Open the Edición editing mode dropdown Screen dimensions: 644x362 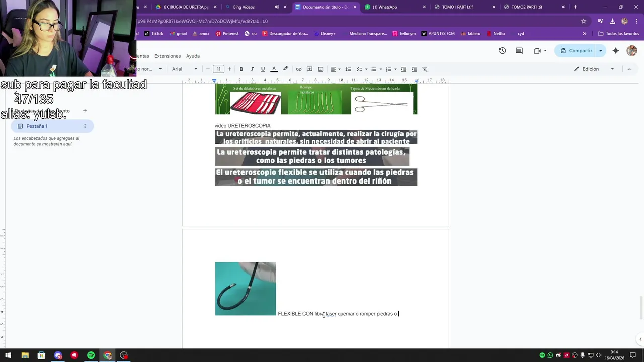point(594,69)
